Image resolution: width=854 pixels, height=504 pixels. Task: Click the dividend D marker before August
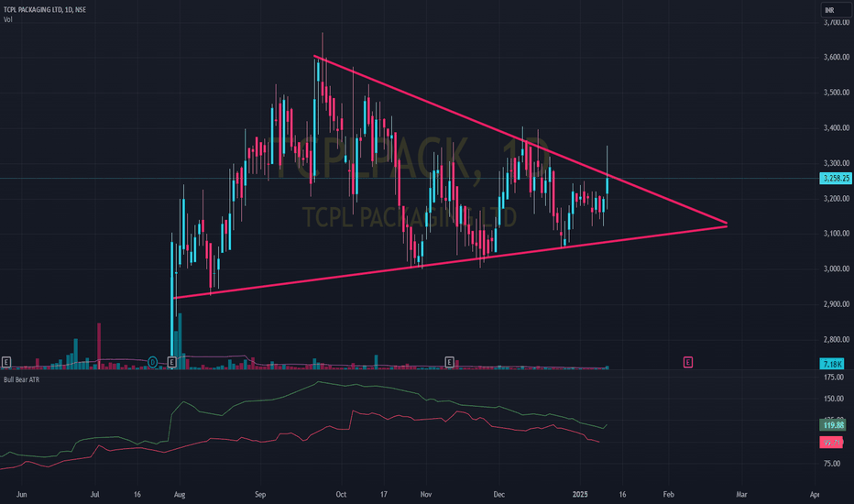(x=153, y=362)
